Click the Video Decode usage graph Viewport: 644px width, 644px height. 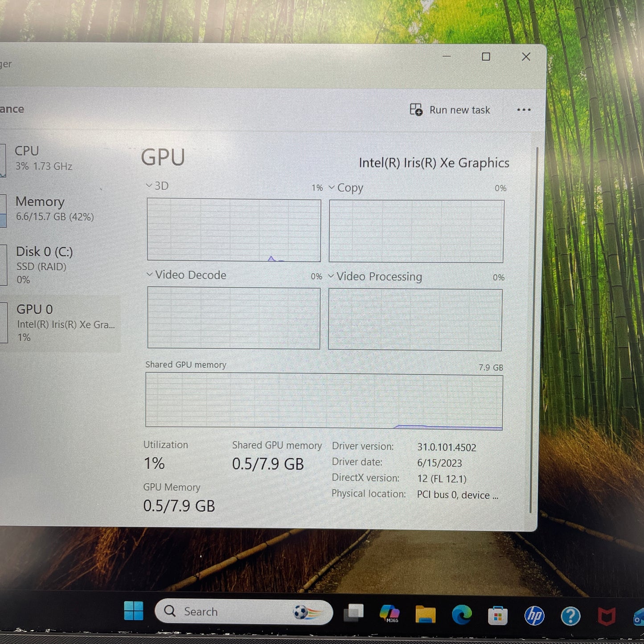[234, 318]
